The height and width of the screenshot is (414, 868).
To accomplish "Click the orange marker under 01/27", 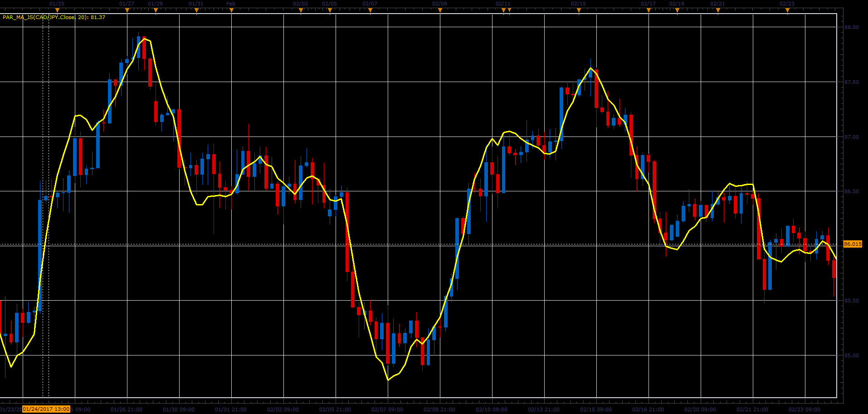I will click(x=127, y=10).
